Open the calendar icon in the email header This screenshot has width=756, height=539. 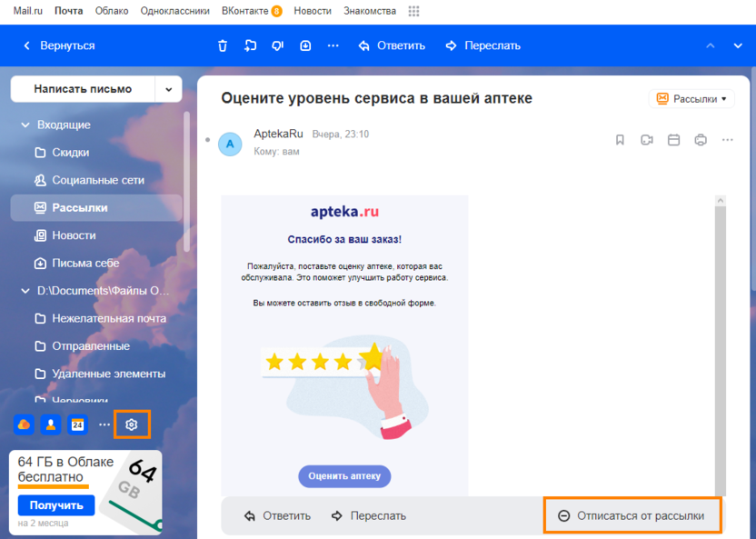(674, 140)
